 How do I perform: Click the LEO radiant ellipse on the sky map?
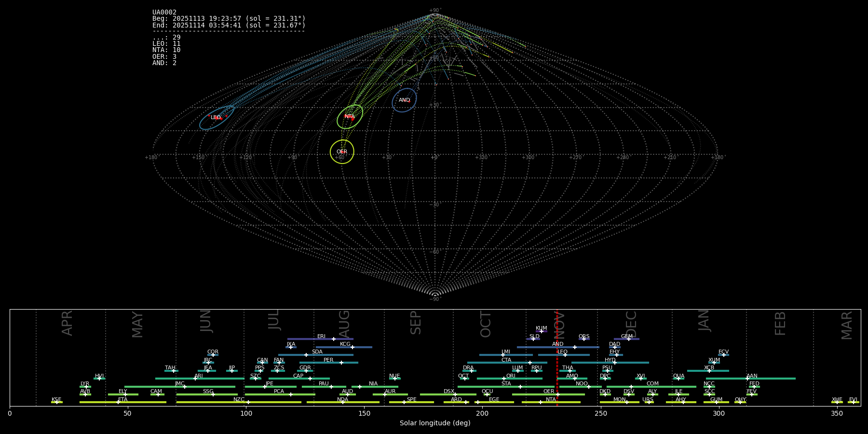tap(217, 118)
